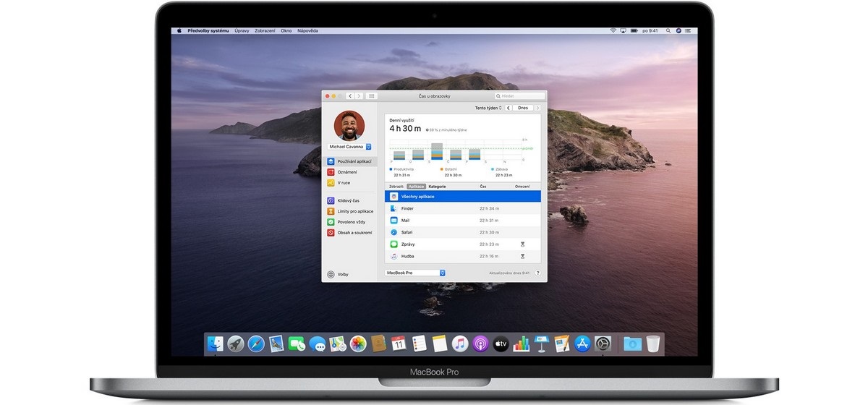Select the Mail row in the list
The height and width of the screenshot is (405, 868).
(x=463, y=220)
